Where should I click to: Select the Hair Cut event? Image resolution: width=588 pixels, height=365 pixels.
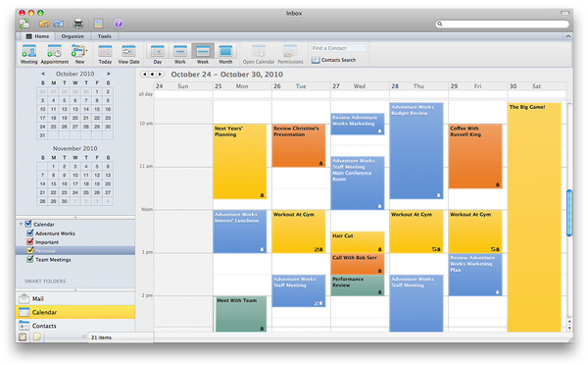click(358, 242)
